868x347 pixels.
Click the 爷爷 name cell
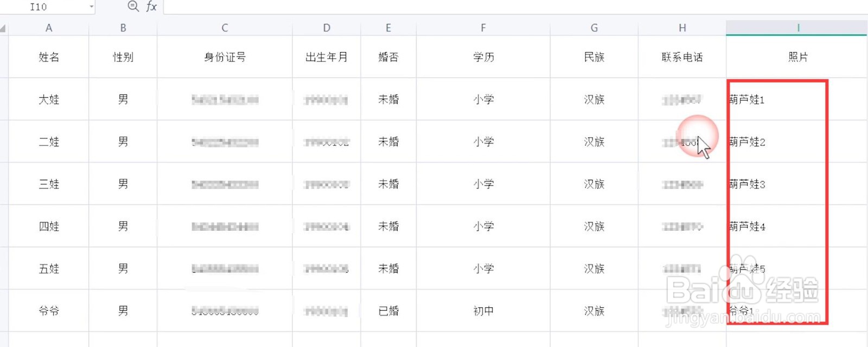point(49,311)
